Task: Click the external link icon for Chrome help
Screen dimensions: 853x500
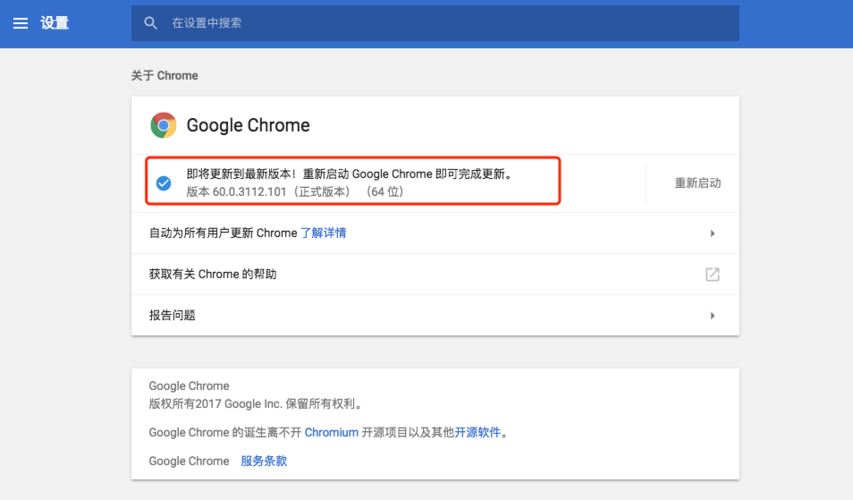Action: (712, 274)
